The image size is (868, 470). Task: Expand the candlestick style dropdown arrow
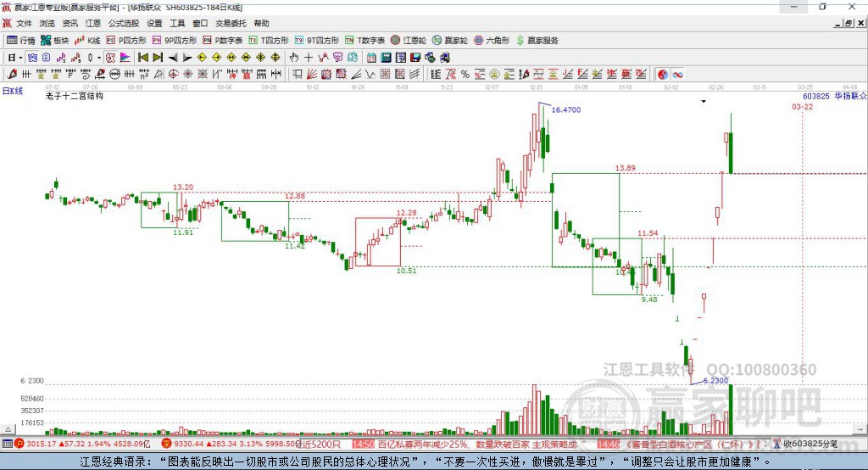pos(98,58)
